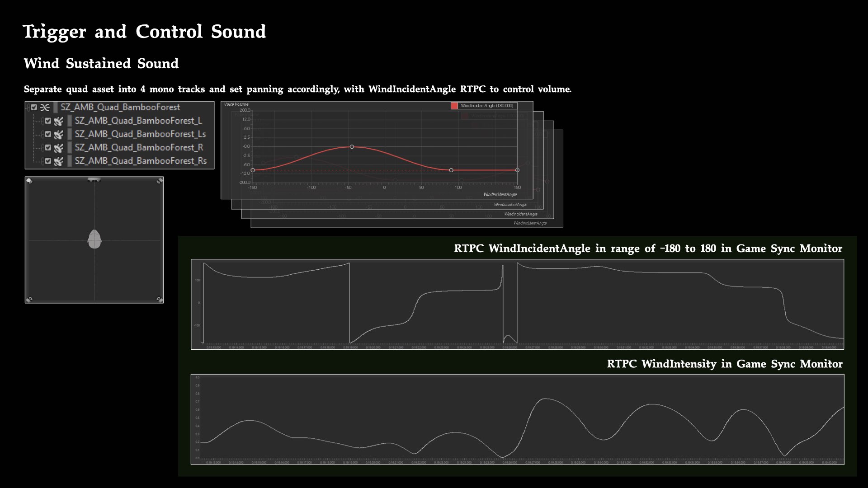Click the WindIncidentAngle Game Sync Monitor graph
Image resolution: width=868 pixels, height=488 pixels.
[517, 304]
